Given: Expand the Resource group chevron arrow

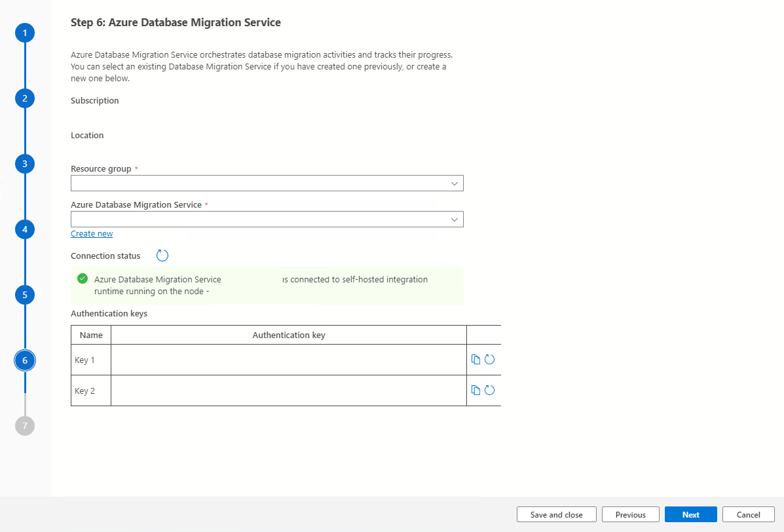Looking at the screenshot, I should (454, 183).
